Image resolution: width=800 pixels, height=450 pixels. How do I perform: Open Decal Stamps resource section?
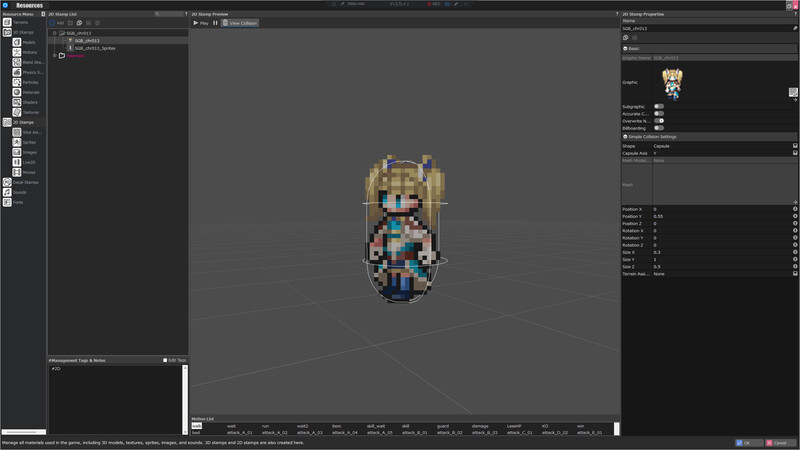click(x=21, y=182)
